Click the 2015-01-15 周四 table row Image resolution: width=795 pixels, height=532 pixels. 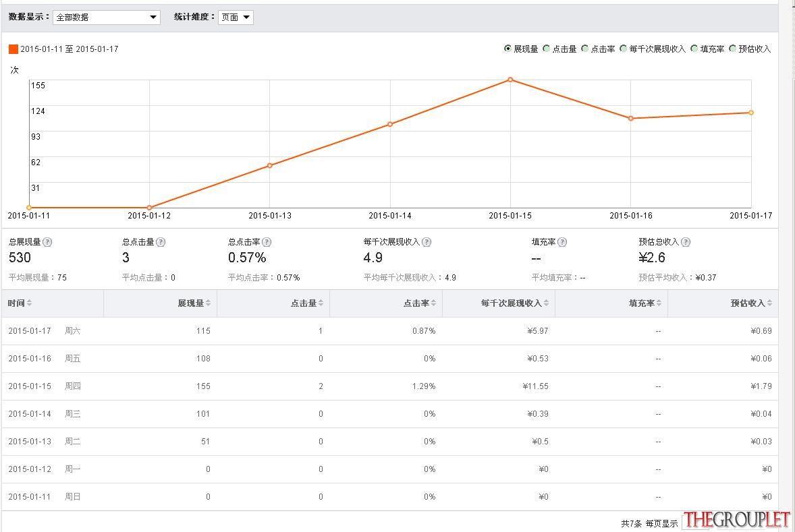tap(389, 386)
